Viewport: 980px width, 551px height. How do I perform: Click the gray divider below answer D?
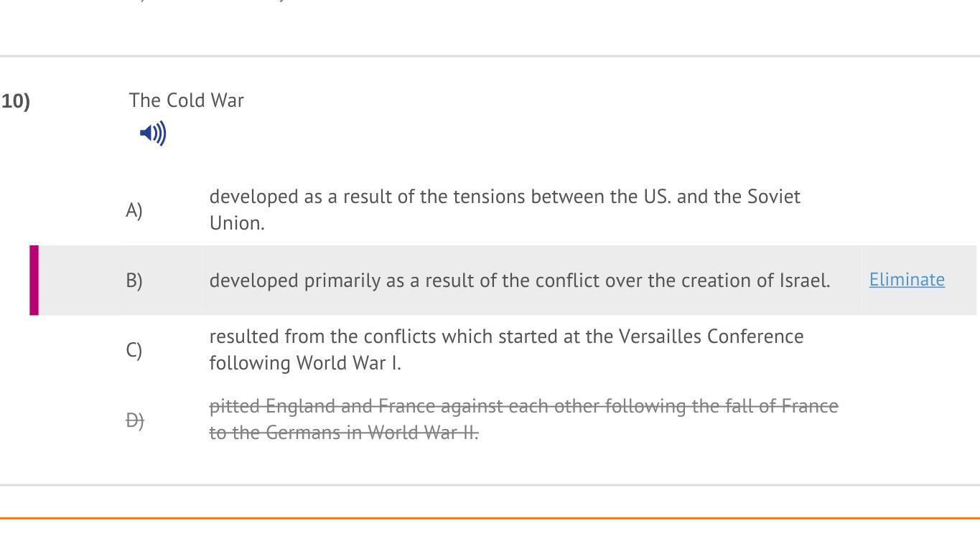(x=490, y=485)
